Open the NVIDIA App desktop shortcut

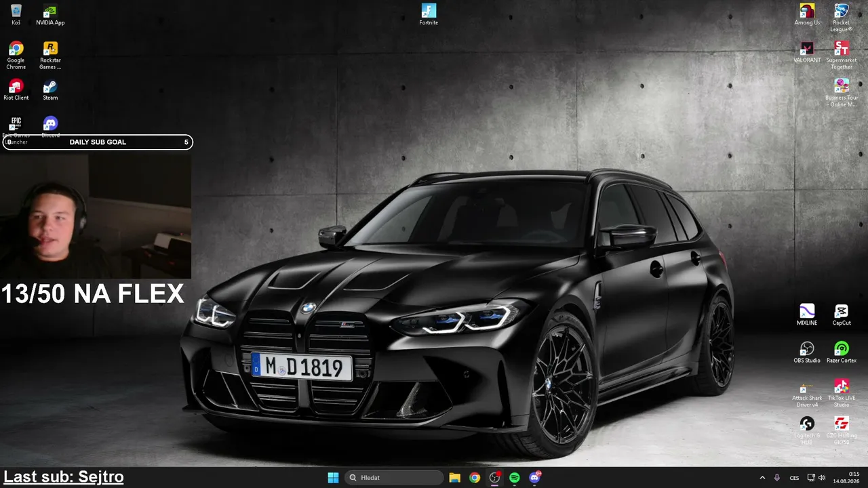click(x=50, y=14)
